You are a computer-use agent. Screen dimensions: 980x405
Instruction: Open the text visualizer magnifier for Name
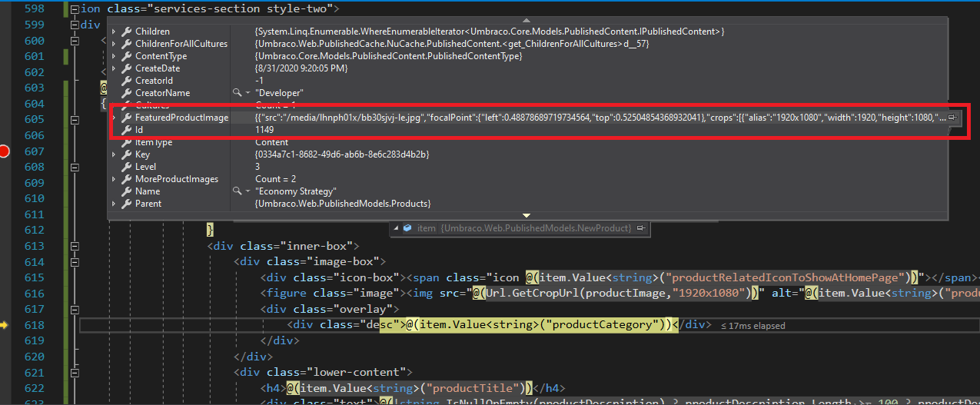pyautogui.click(x=237, y=191)
